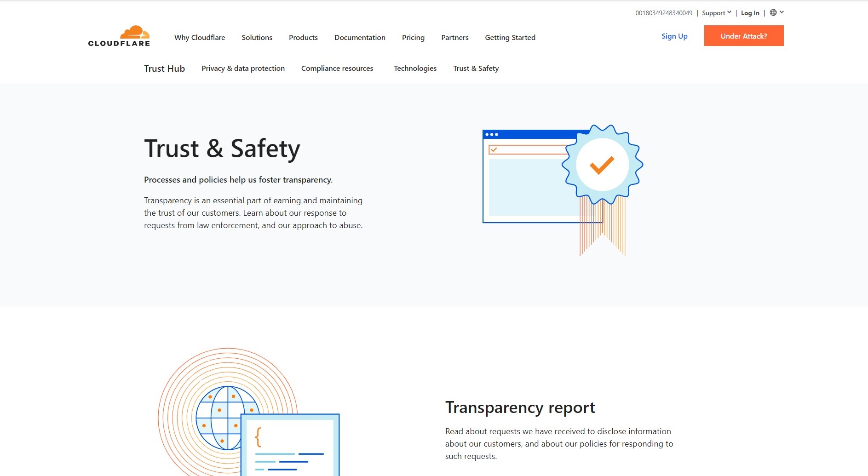Navigate to Pricing
The width and height of the screenshot is (868, 476).
[x=413, y=37]
